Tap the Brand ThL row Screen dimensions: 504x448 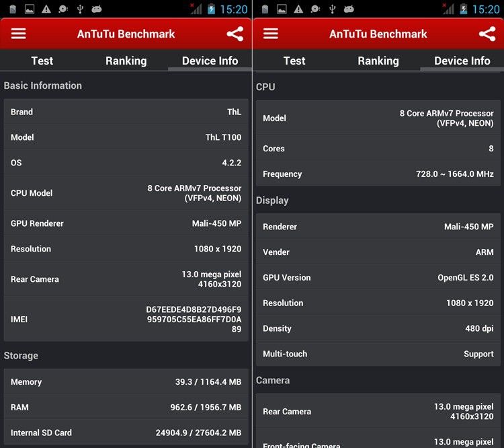click(126, 112)
